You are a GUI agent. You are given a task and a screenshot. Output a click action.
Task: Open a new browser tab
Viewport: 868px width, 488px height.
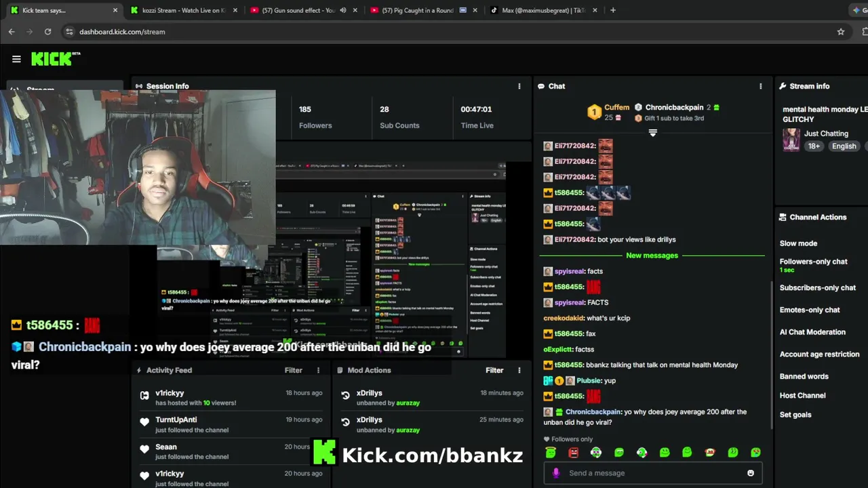coord(613,10)
